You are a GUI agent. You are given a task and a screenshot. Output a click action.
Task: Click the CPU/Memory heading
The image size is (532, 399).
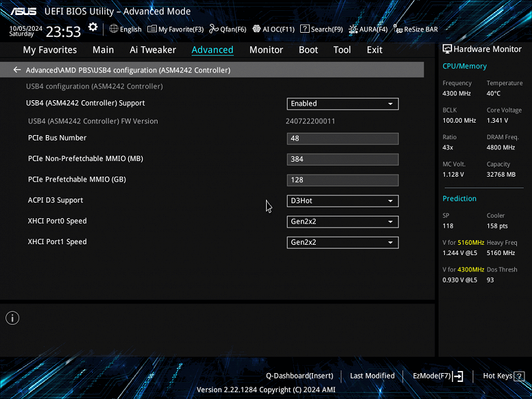(464, 66)
